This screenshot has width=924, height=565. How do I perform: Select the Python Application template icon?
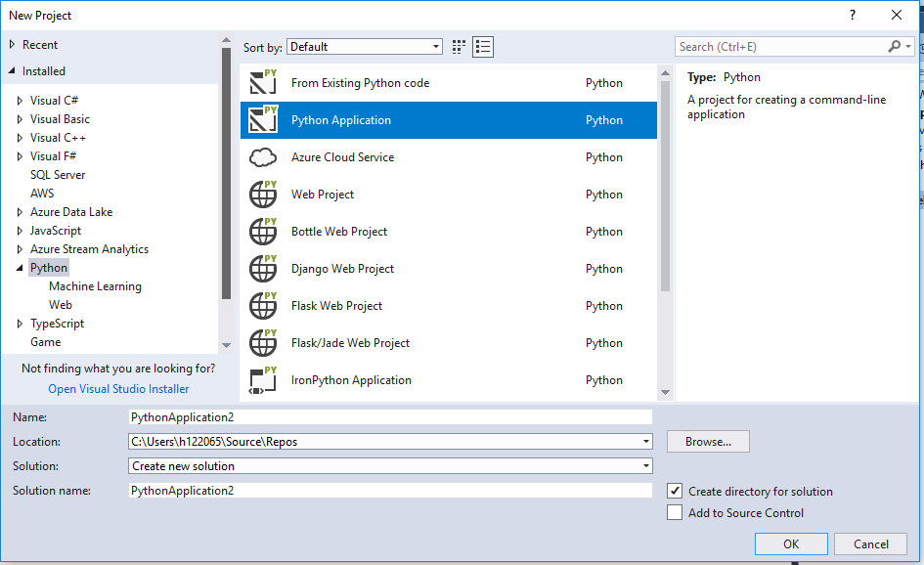tap(262, 119)
